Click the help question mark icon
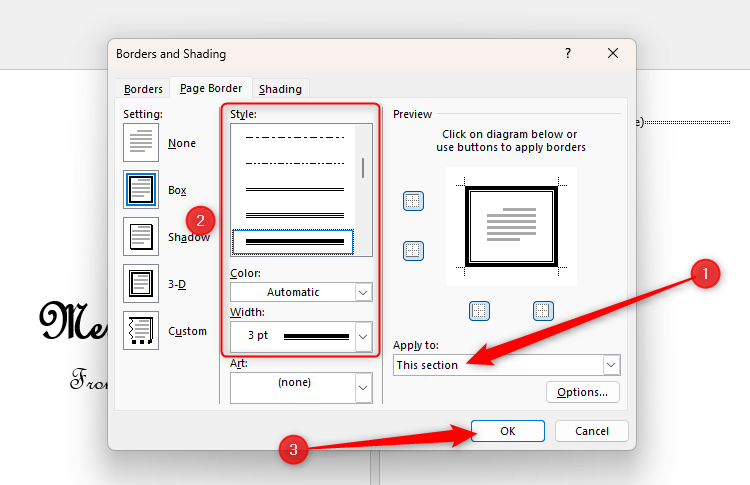The width and height of the screenshot is (750, 485). 568,53
